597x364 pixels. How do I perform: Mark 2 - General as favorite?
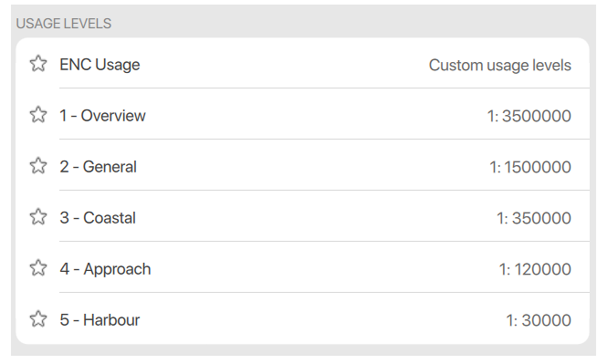coord(38,165)
